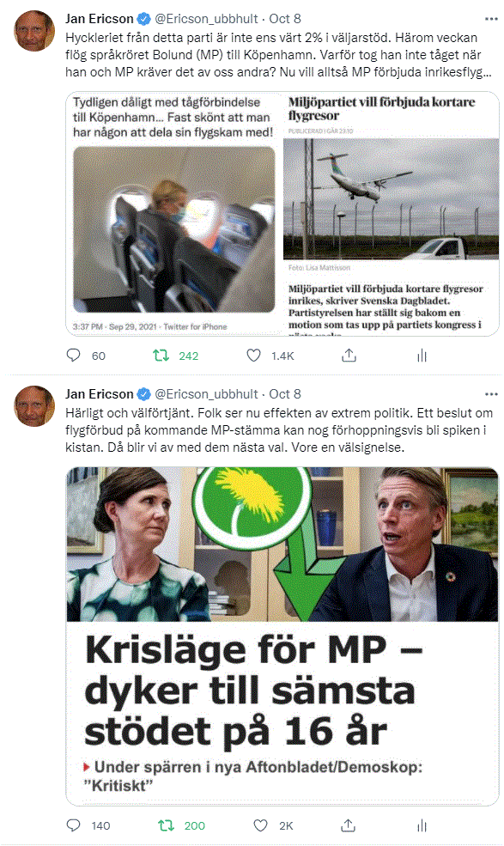Screen dimensions: 504x846
Task: Open the Oct 8 timestamp of first tweet
Action: (285, 19)
